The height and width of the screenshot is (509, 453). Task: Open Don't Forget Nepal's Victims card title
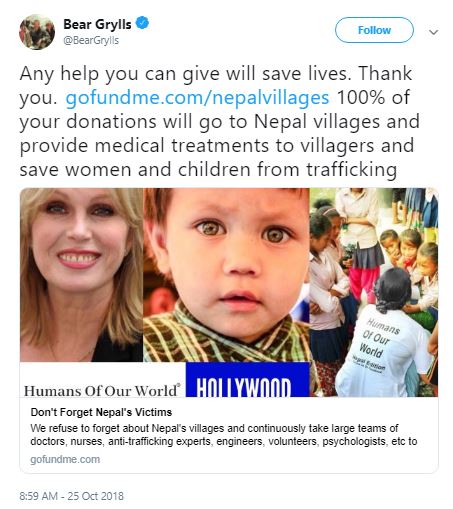click(101, 412)
